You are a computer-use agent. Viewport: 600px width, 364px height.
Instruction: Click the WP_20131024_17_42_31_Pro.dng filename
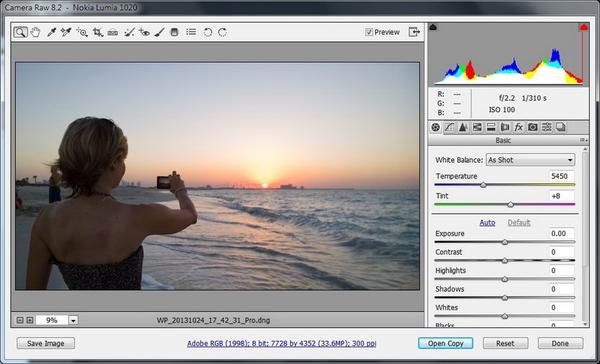pyautogui.click(x=214, y=320)
